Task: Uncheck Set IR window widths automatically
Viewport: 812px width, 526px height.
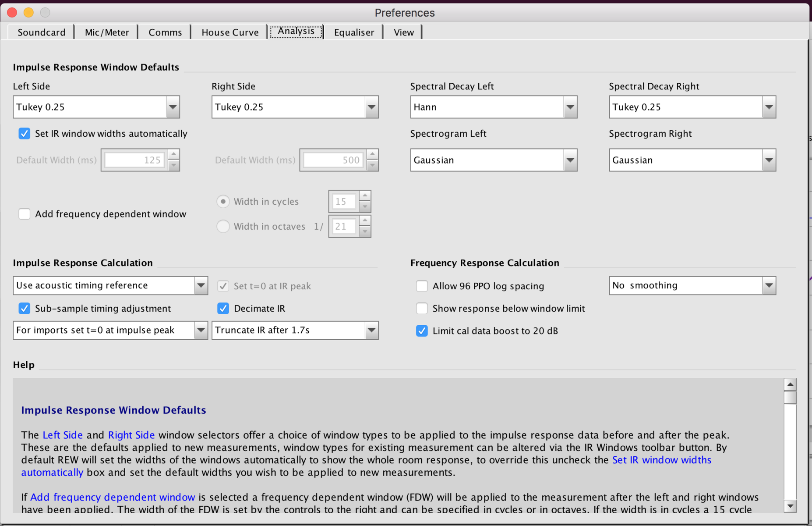Action: 25,134
